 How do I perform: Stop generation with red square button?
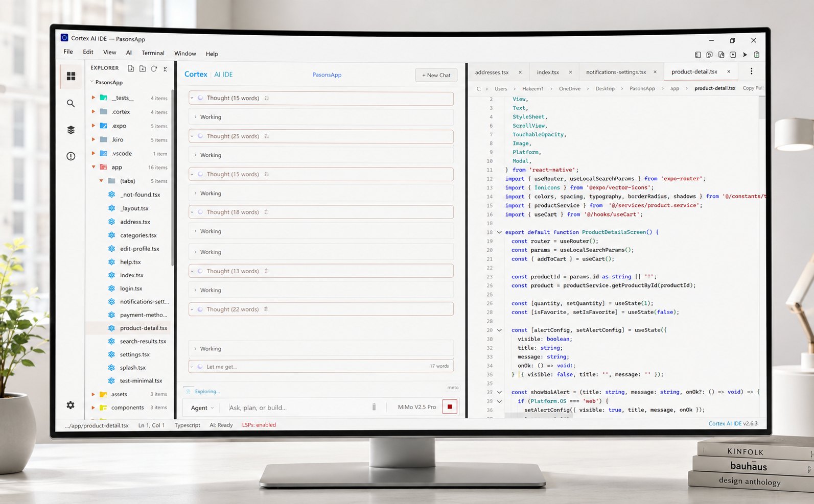coord(450,406)
